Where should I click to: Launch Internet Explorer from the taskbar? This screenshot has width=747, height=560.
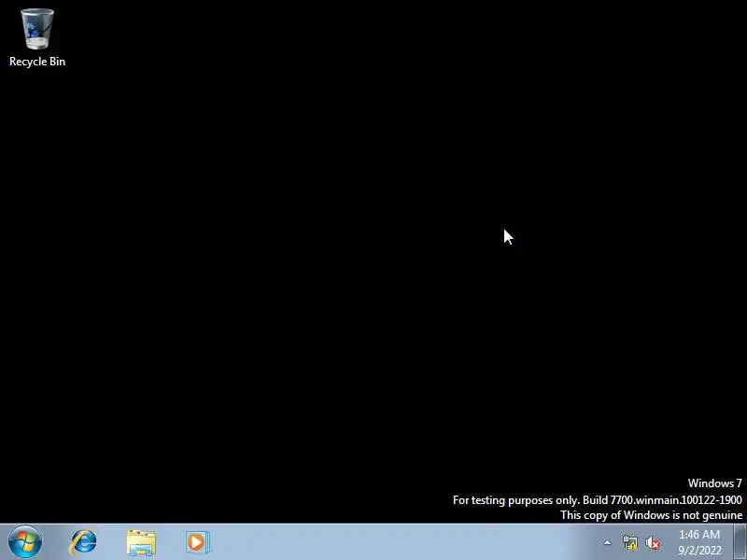coord(83,542)
